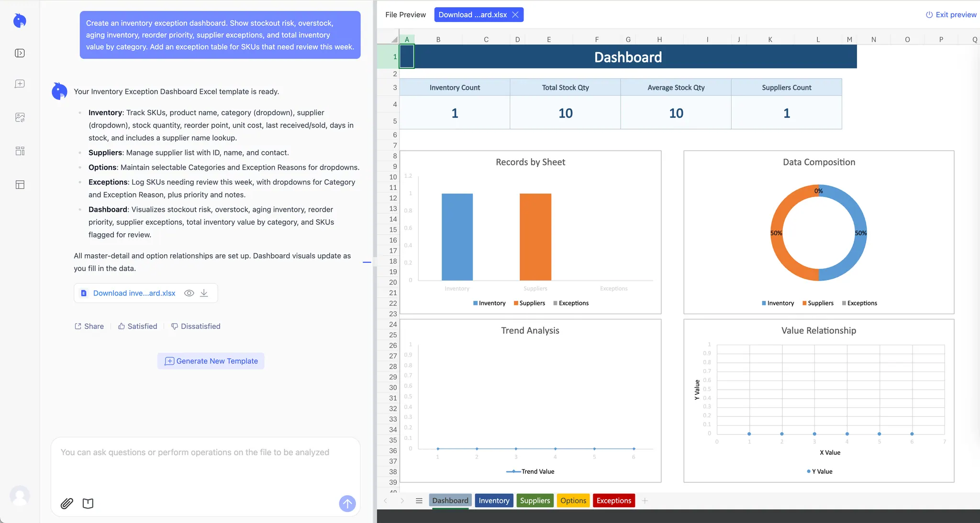Select the Download ...ard.xlsx file tab

[x=473, y=15]
